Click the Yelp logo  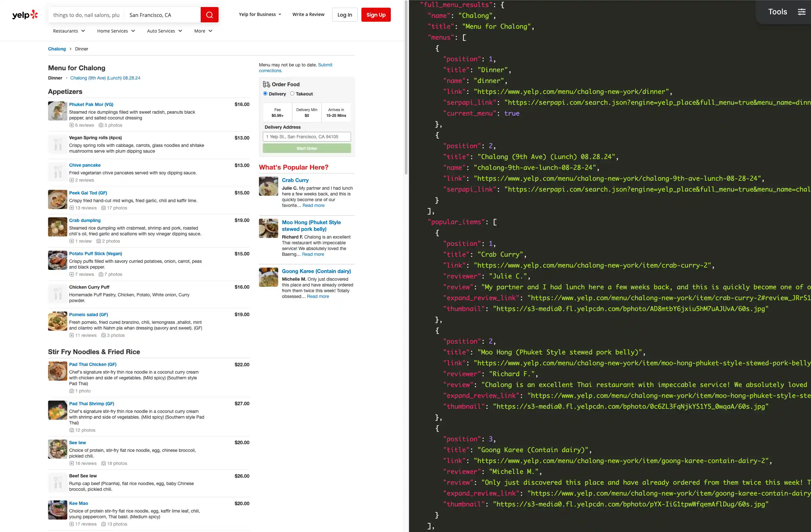25,15
